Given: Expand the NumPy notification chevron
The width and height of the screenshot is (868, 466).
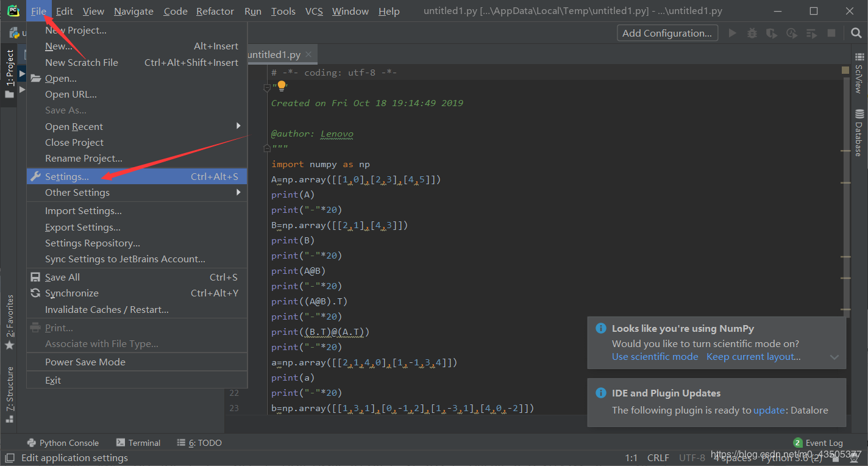Looking at the screenshot, I should [x=834, y=357].
